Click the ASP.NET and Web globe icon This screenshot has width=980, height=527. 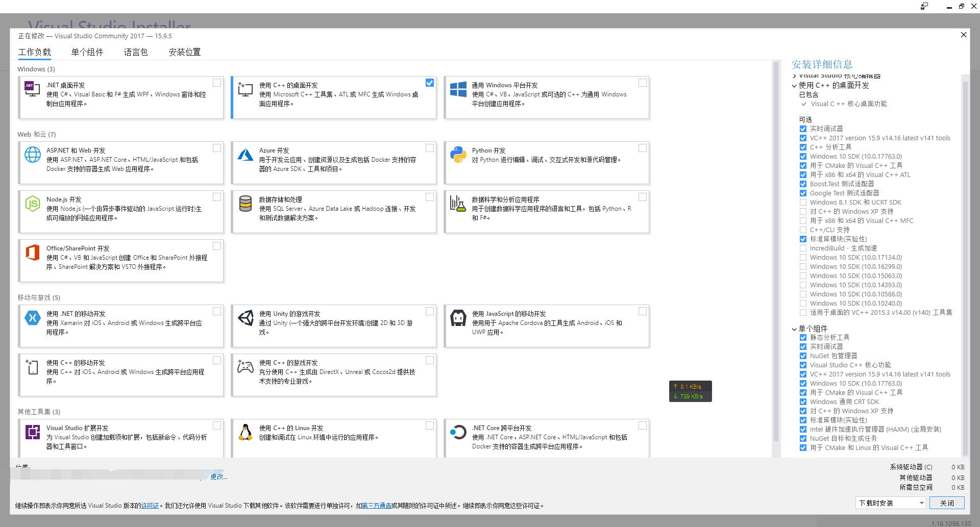[32, 155]
